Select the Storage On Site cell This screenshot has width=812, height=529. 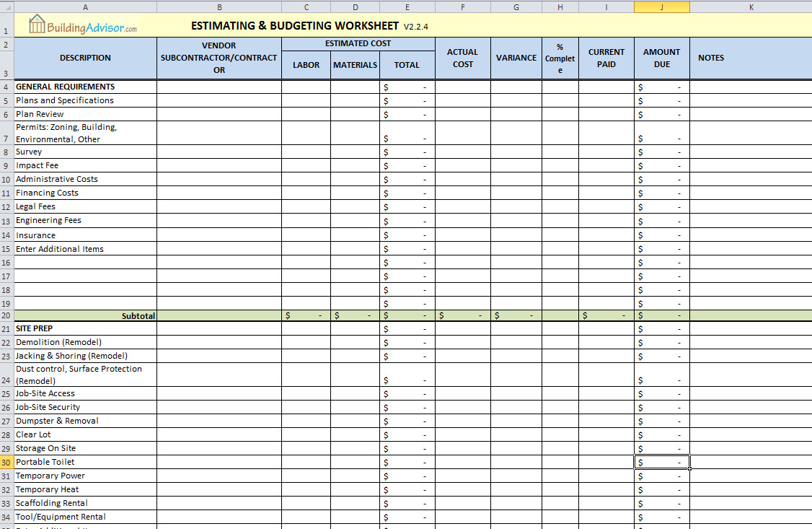(x=85, y=448)
